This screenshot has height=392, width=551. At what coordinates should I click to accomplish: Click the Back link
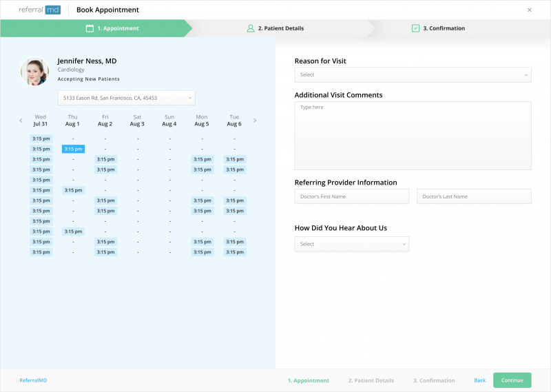479,380
